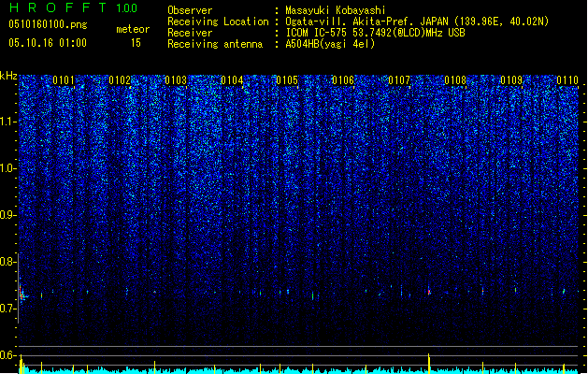The height and width of the screenshot is (374, 588).
Task: Select the file name 0510160100.png
Action: [x=48, y=24]
